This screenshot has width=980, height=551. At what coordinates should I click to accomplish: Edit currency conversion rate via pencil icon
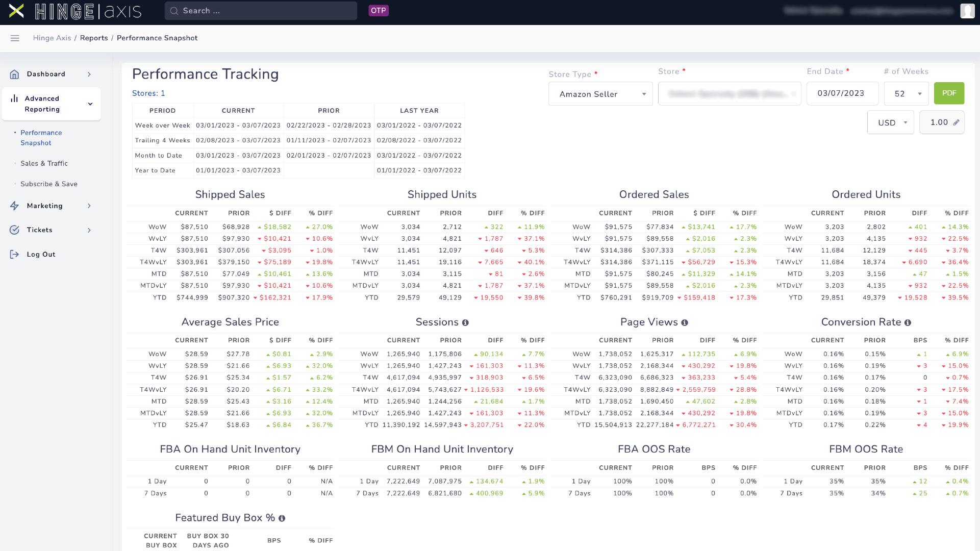(x=956, y=122)
